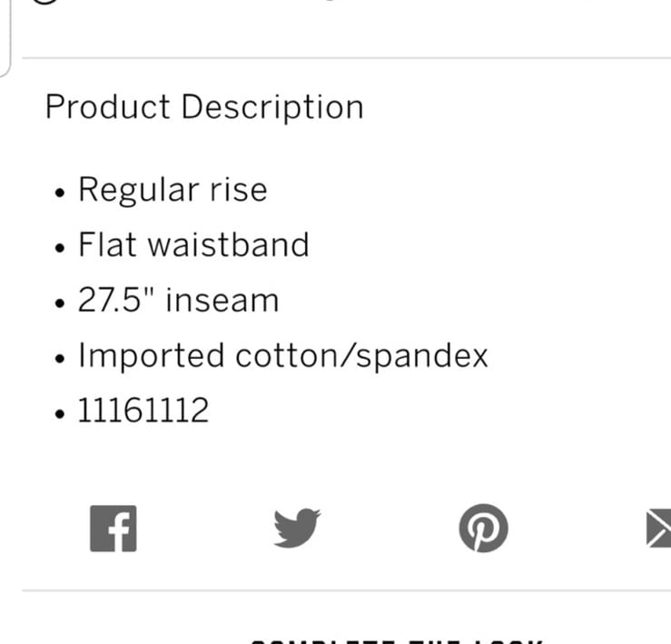Tweet this product via Twitter icon
This screenshot has width=671, height=644.
298,528
